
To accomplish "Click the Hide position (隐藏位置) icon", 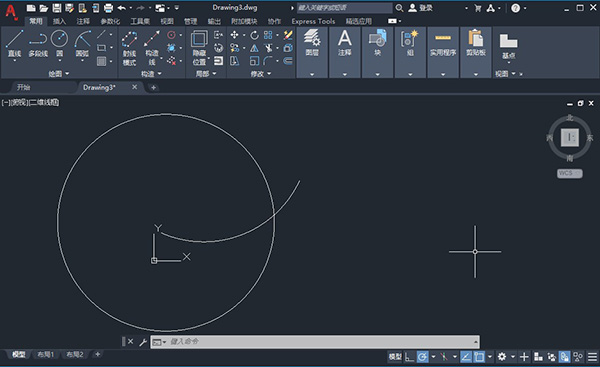I will pos(199,48).
